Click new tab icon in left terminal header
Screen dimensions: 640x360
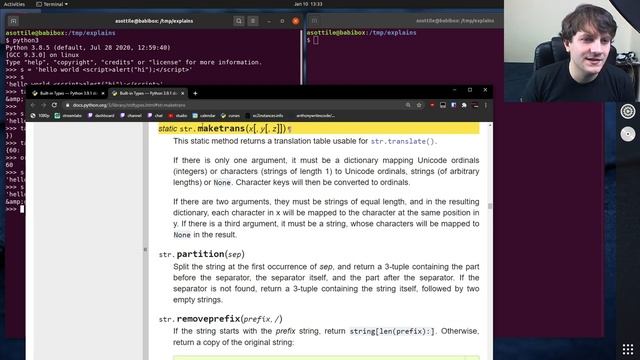point(13,21)
